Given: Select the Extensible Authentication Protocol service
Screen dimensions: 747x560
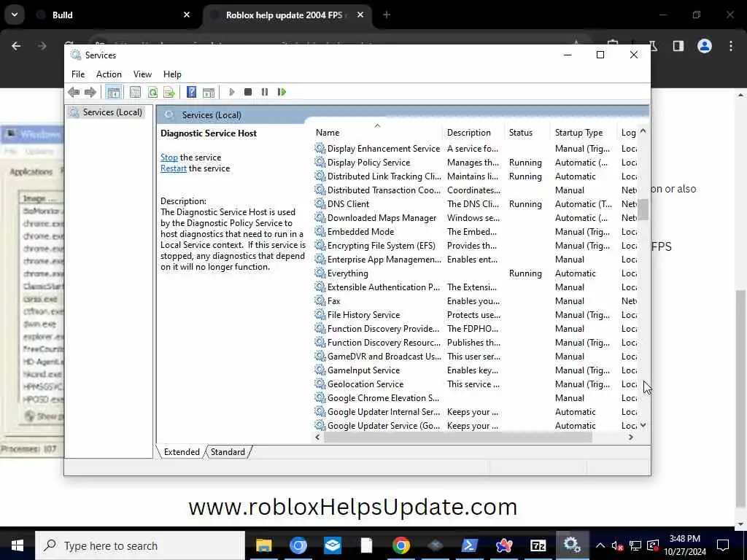Looking at the screenshot, I should [x=476, y=287].
